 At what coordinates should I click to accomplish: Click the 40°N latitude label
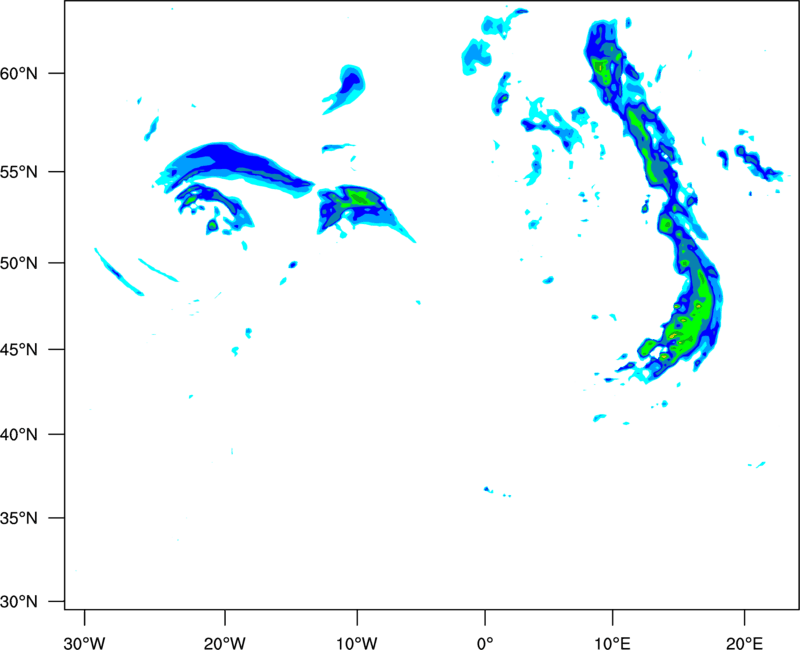pos(19,435)
